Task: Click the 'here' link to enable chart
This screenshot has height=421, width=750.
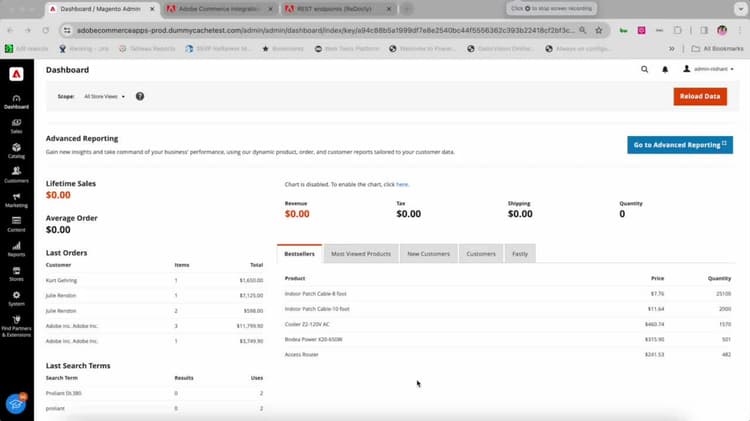Action: [402, 184]
